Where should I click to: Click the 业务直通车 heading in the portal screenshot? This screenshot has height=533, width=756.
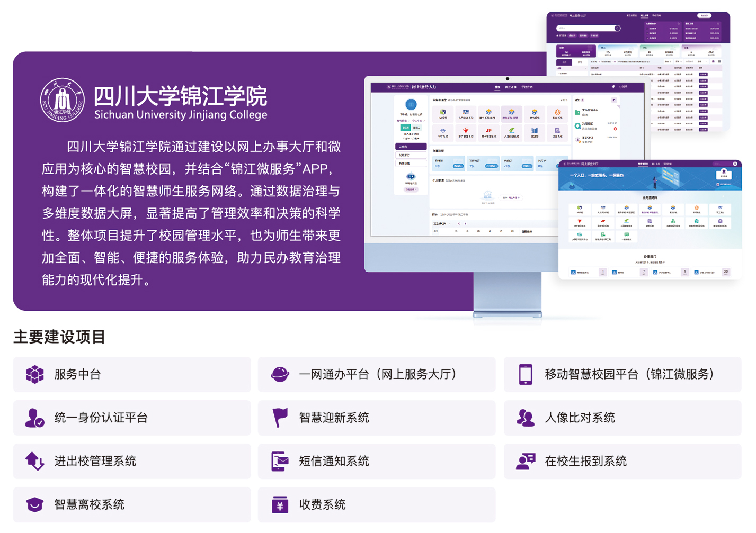tap(650, 197)
